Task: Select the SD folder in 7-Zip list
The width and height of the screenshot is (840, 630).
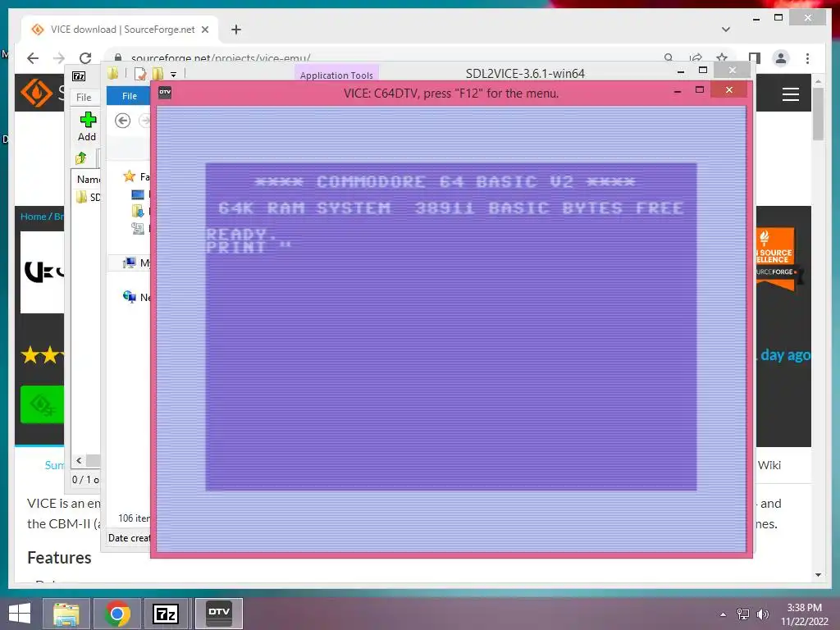Action: pyautogui.click(x=89, y=197)
